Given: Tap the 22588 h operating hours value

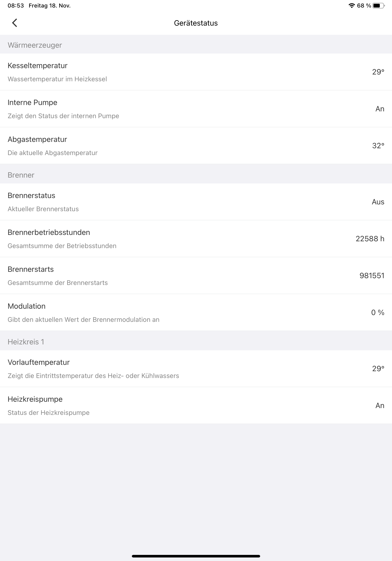Looking at the screenshot, I should click(370, 239).
